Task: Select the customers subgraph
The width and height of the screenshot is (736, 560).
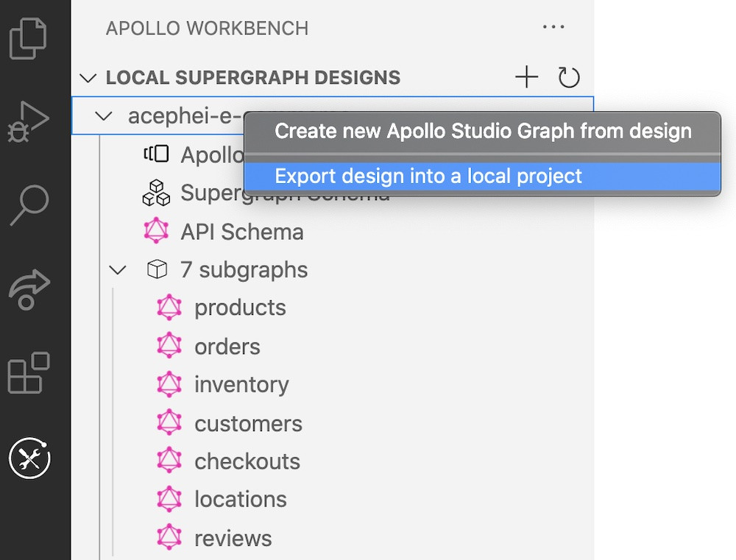Action: click(248, 423)
